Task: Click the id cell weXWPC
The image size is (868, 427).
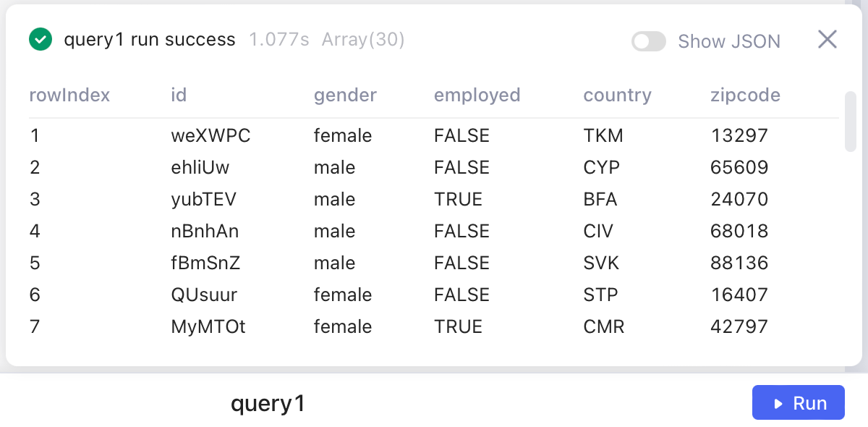Action: coord(210,135)
